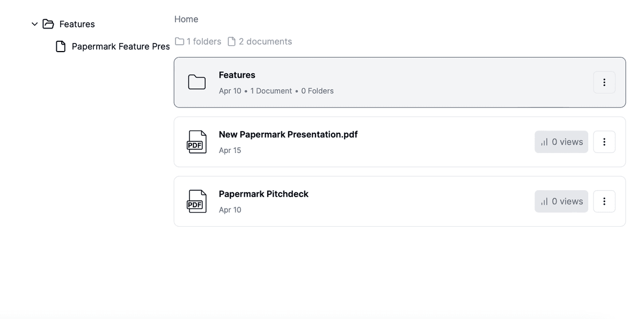
Task: Click the document icon before the 2 documents count
Action: point(231,41)
